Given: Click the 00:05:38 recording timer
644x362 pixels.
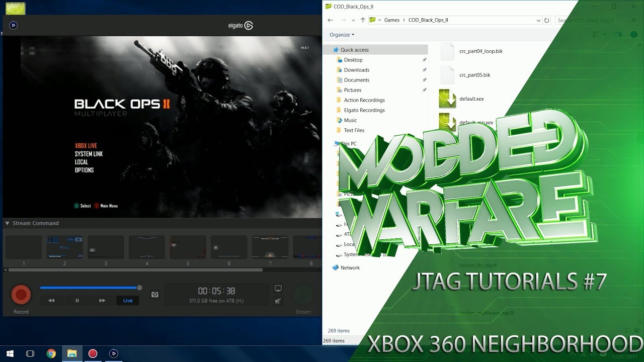Looking at the screenshot, I should (216, 291).
